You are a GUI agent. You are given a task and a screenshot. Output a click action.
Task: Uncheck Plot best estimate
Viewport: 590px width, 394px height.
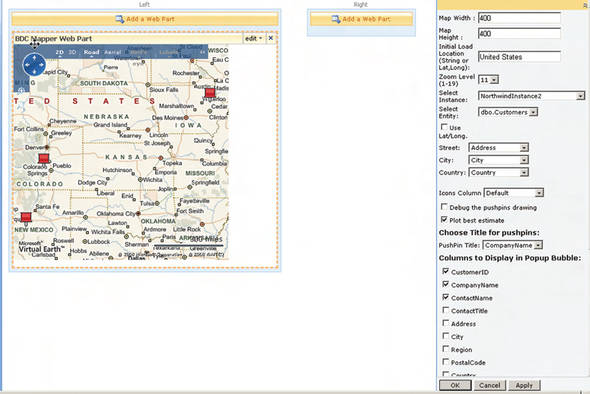click(x=444, y=219)
